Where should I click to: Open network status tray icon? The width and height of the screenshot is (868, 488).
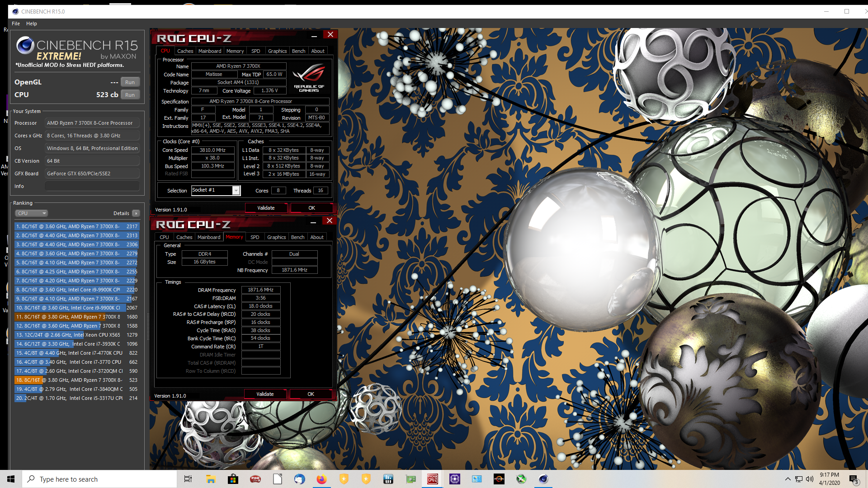pyautogui.click(x=799, y=479)
